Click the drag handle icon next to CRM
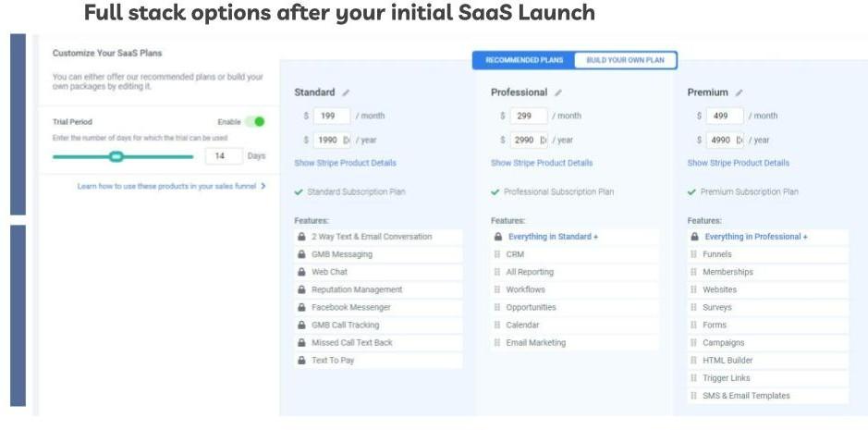 pos(497,254)
